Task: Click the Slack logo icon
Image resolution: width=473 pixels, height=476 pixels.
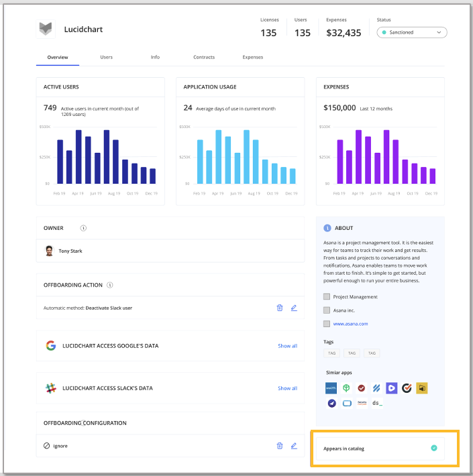Action: tap(51, 388)
